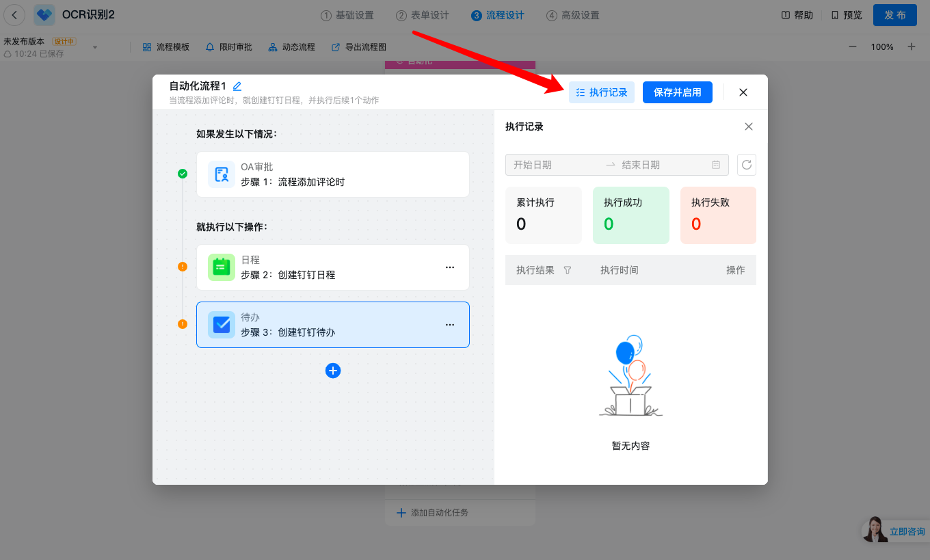Screen dimensions: 930x560
Task: Open 流程模板 from the toolbar
Action: point(165,47)
